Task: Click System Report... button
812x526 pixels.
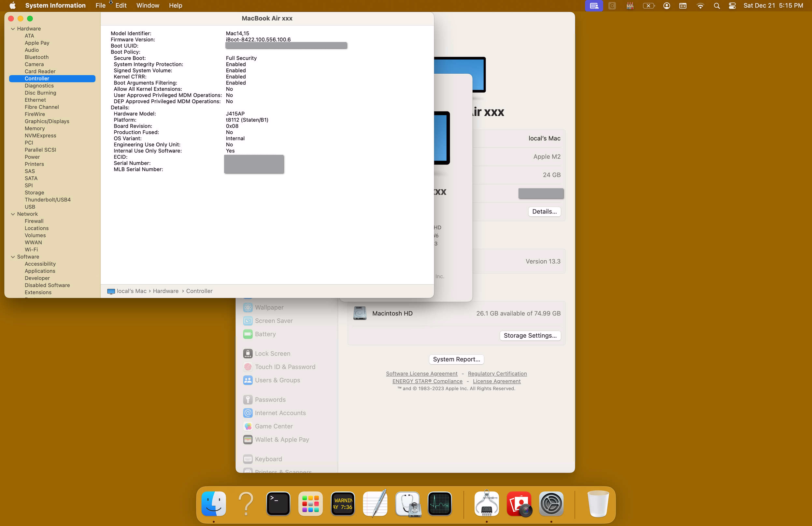Action: pos(456,359)
